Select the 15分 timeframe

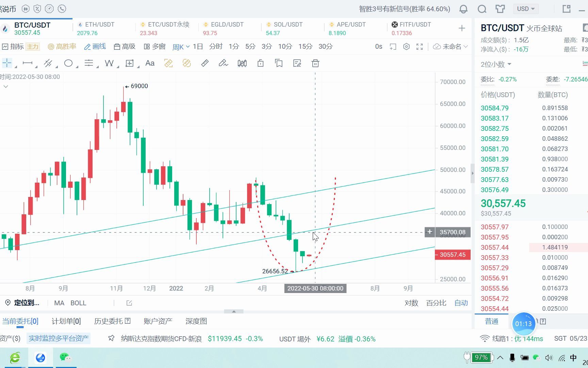[305, 47]
